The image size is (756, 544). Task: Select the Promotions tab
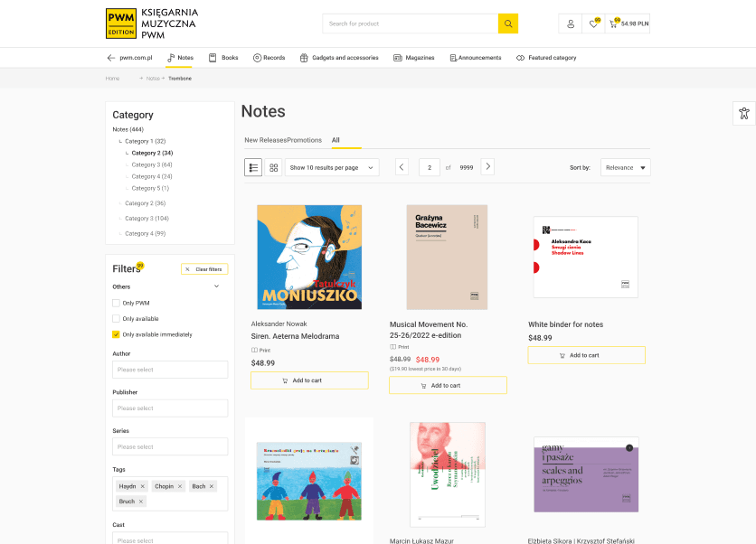(304, 140)
